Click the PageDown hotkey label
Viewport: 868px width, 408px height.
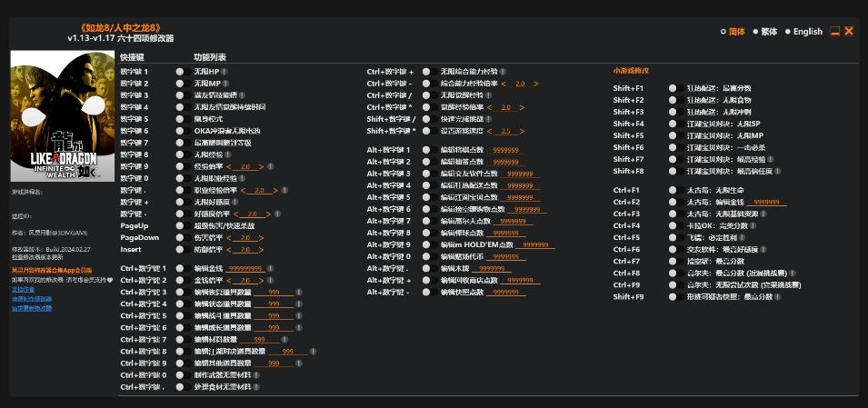pos(139,238)
